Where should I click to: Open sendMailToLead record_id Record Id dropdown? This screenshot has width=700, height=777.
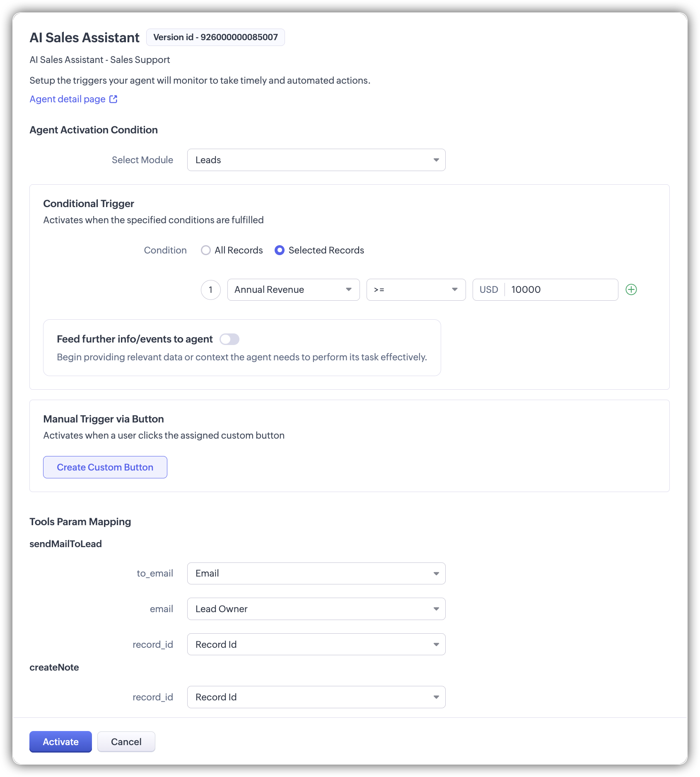coord(316,644)
